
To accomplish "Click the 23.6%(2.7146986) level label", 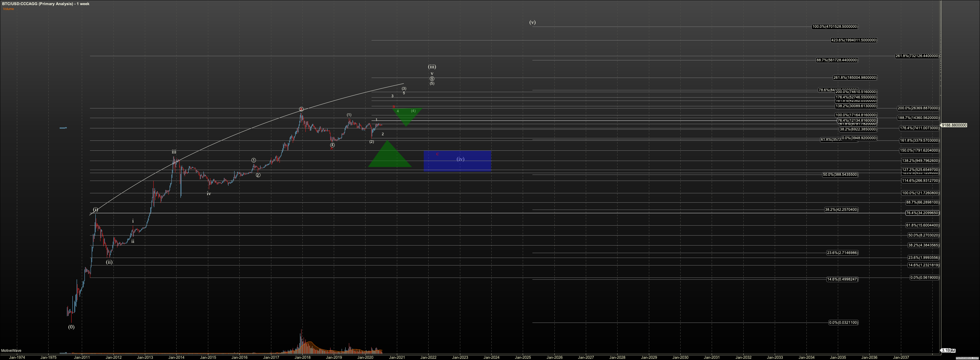I will (x=842, y=253).
